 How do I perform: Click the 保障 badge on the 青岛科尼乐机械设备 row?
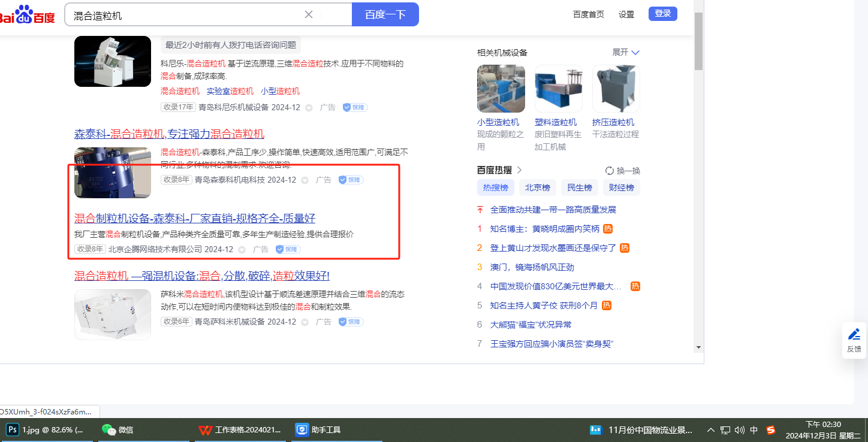[x=355, y=107]
